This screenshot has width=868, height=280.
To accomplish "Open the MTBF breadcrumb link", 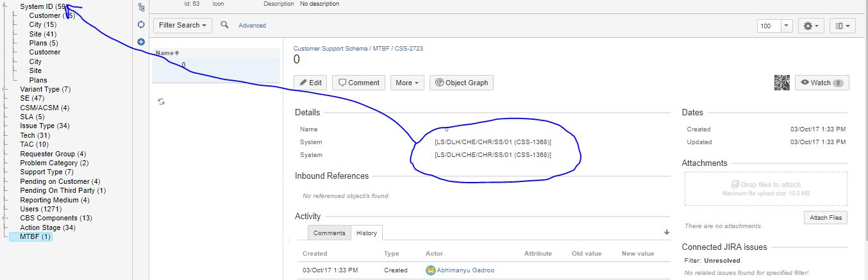I will (x=382, y=49).
